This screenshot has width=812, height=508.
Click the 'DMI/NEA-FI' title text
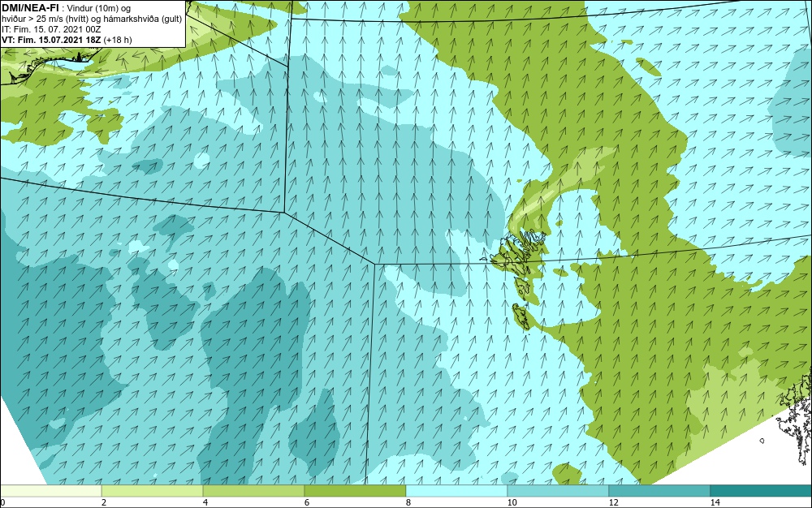(30, 8)
